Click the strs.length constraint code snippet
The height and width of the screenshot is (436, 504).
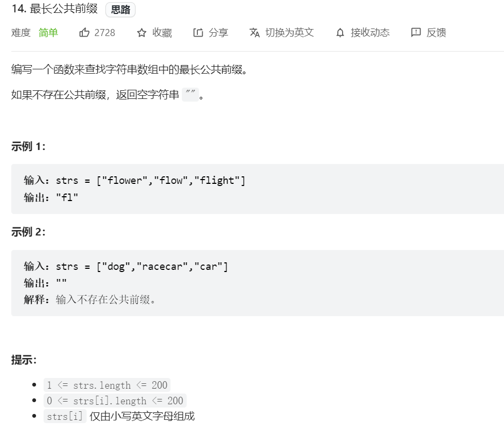pyautogui.click(x=107, y=385)
